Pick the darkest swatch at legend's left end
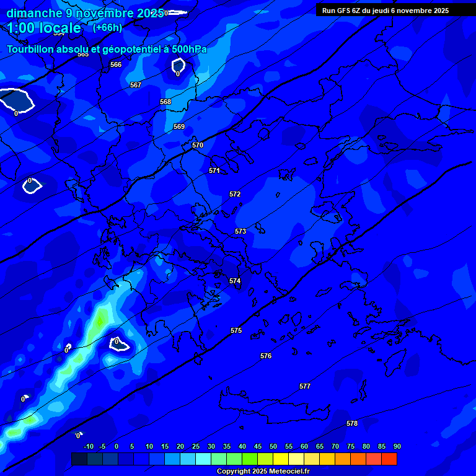 click(79, 459)
